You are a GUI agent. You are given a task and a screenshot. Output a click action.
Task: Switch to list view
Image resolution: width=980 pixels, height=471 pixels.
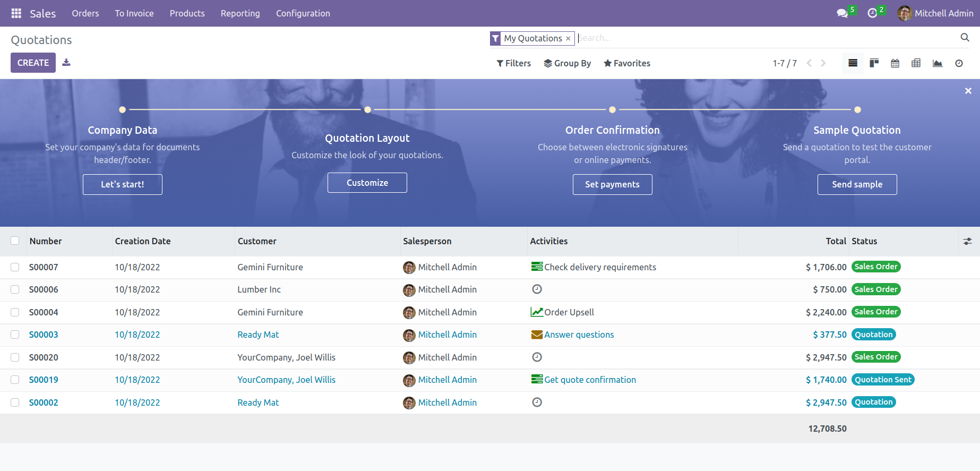[x=853, y=63]
